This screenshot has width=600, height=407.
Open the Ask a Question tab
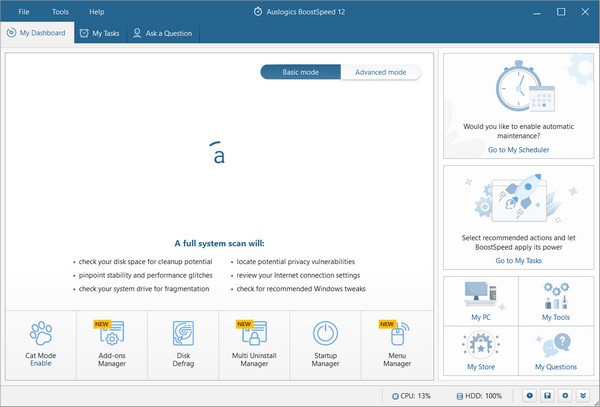(x=165, y=33)
